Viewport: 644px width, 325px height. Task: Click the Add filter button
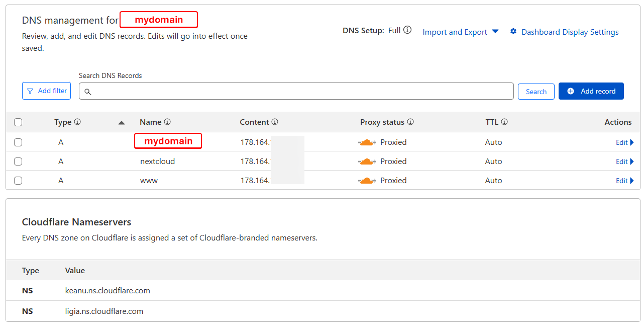(47, 91)
